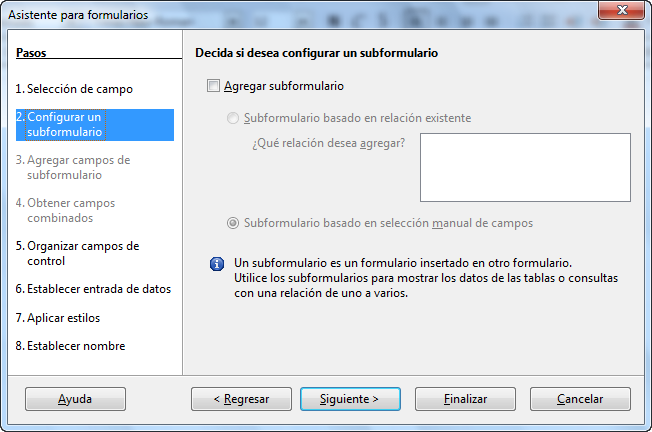The height and width of the screenshot is (432, 652).
Task: Open step Obtener campos combinados
Action: click(65, 210)
